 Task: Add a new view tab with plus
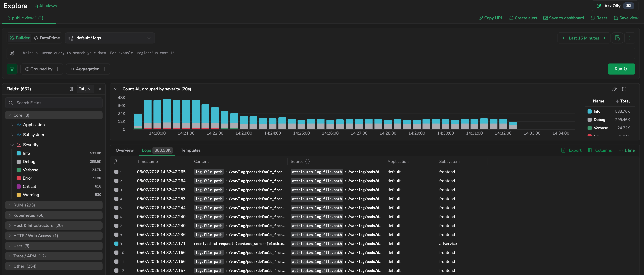pyautogui.click(x=60, y=18)
